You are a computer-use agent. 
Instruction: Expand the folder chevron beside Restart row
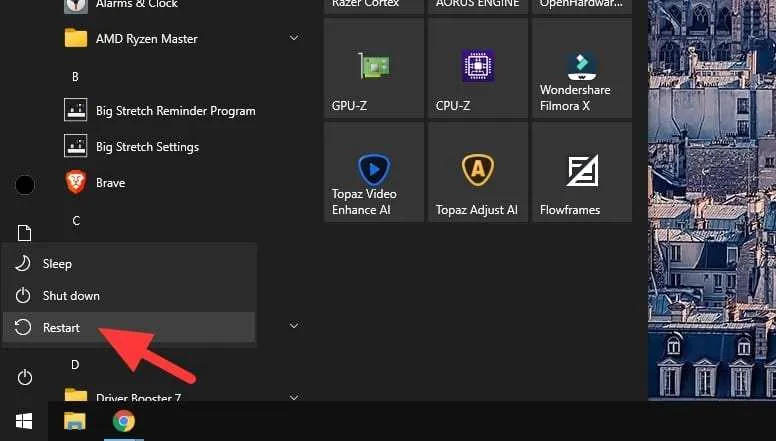point(294,326)
